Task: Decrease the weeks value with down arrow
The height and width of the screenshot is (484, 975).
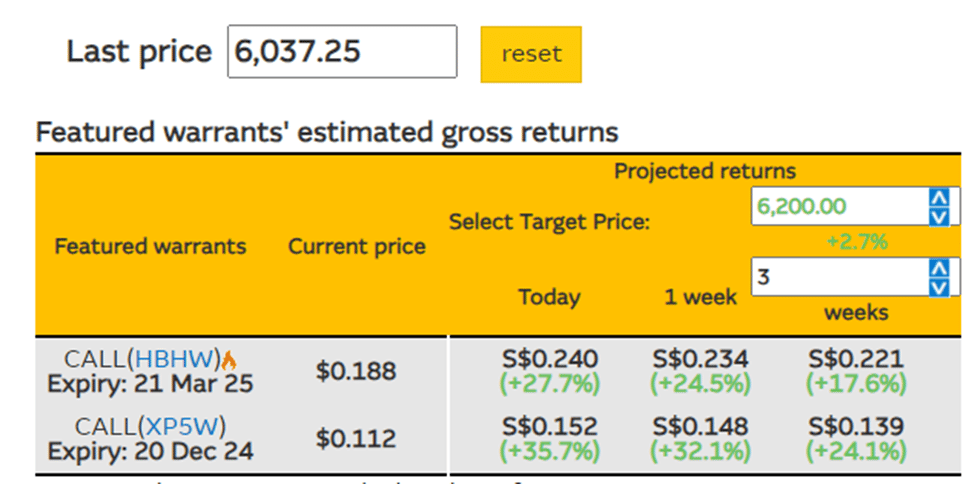Action: [x=938, y=287]
